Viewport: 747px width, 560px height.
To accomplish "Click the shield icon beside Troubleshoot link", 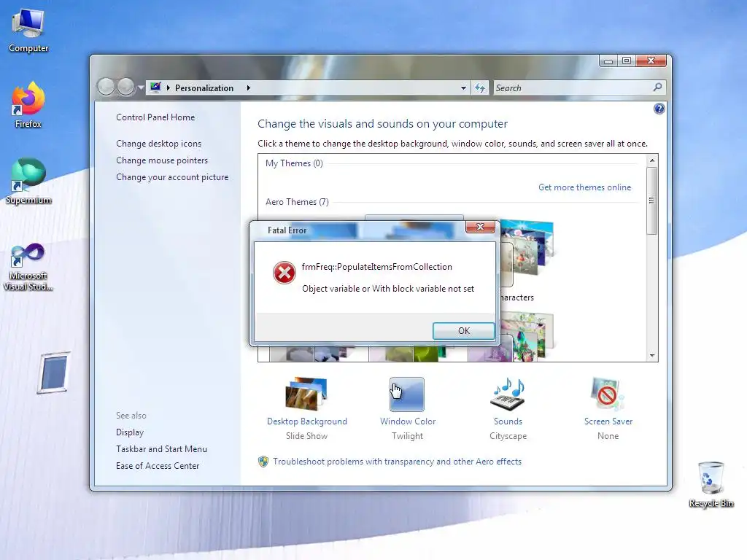I will point(263,462).
